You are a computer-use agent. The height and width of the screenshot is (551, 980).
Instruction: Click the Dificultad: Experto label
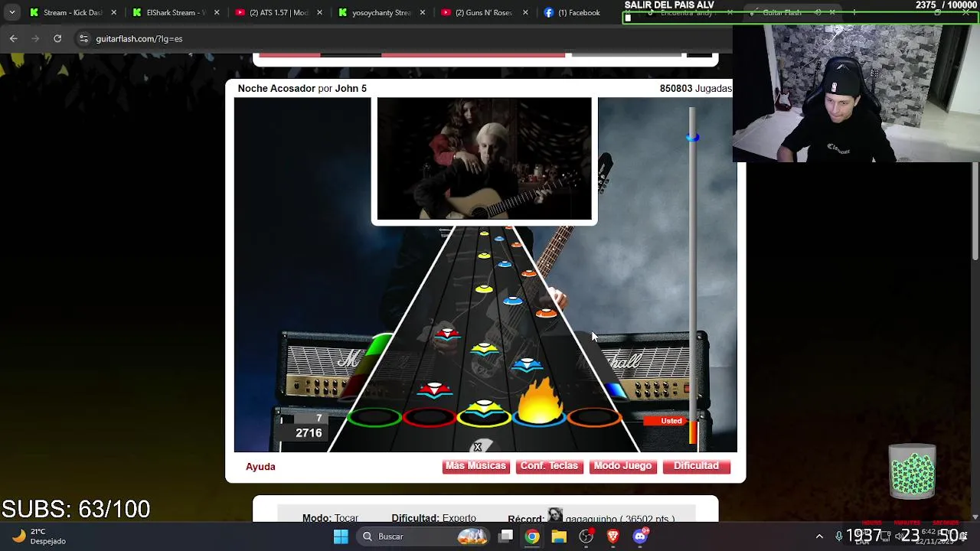click(433, 518)
